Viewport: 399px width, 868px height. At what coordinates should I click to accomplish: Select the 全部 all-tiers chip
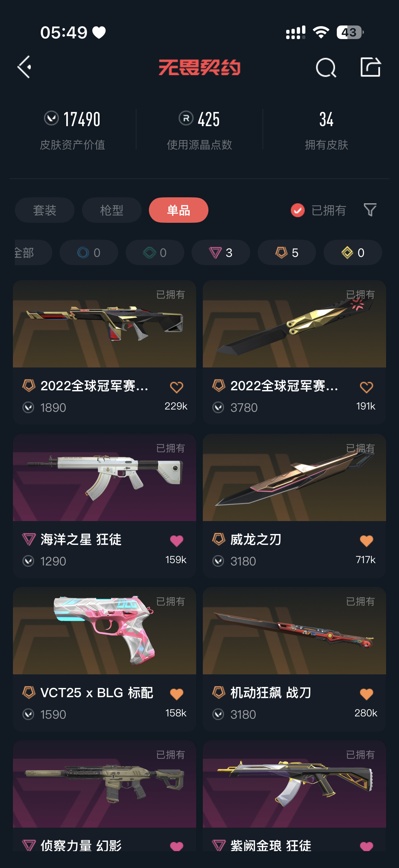pyautogui.click(x=33, y=252)
